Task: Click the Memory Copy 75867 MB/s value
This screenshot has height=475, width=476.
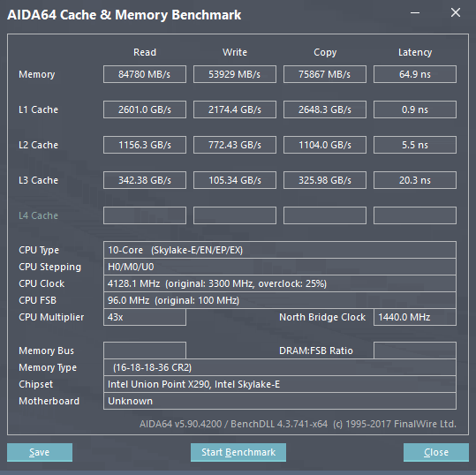Action: (x=325, y=74)
